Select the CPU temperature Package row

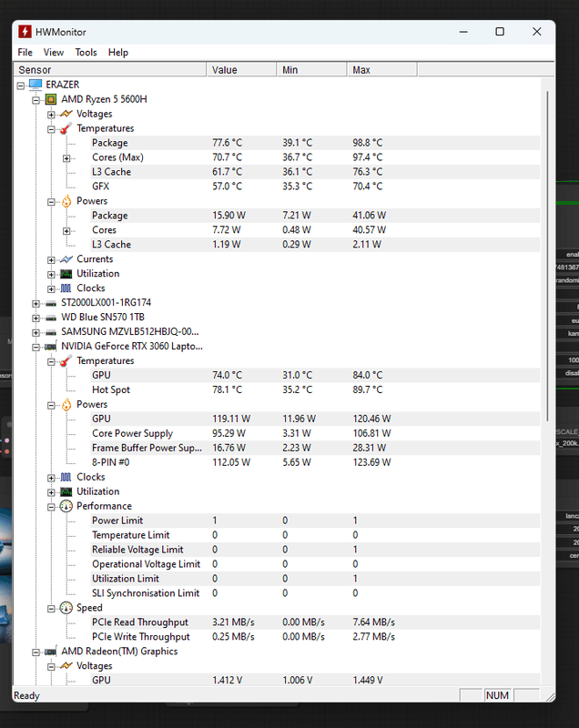[315, 143]
